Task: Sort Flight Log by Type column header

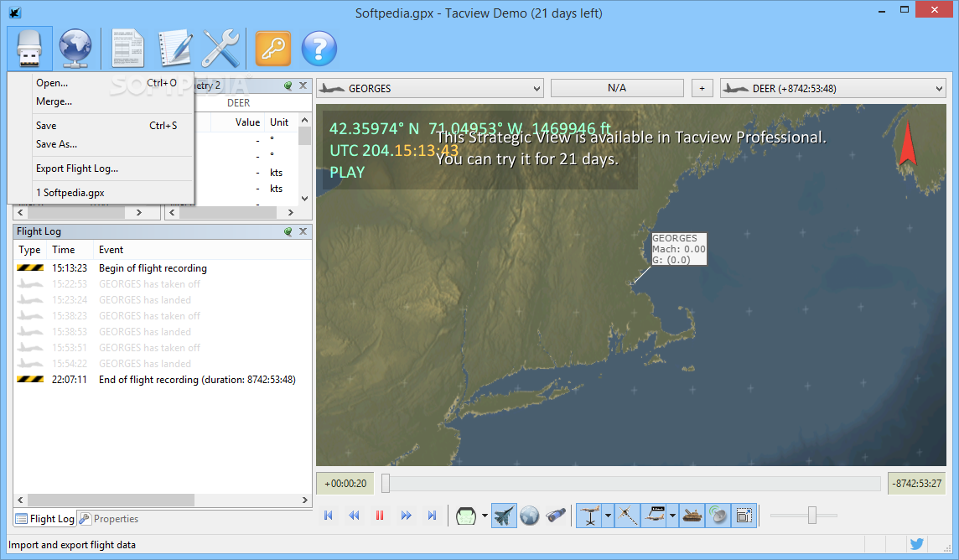Action: click(30, 250)
